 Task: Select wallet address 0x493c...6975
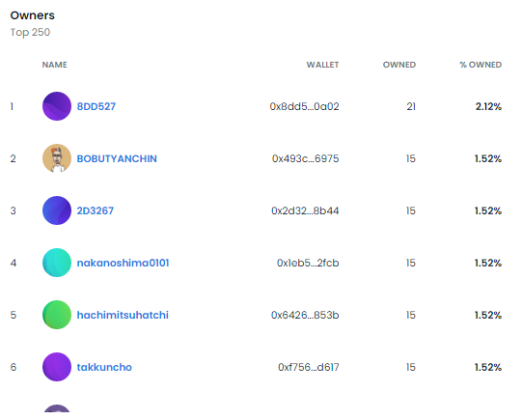305,158
